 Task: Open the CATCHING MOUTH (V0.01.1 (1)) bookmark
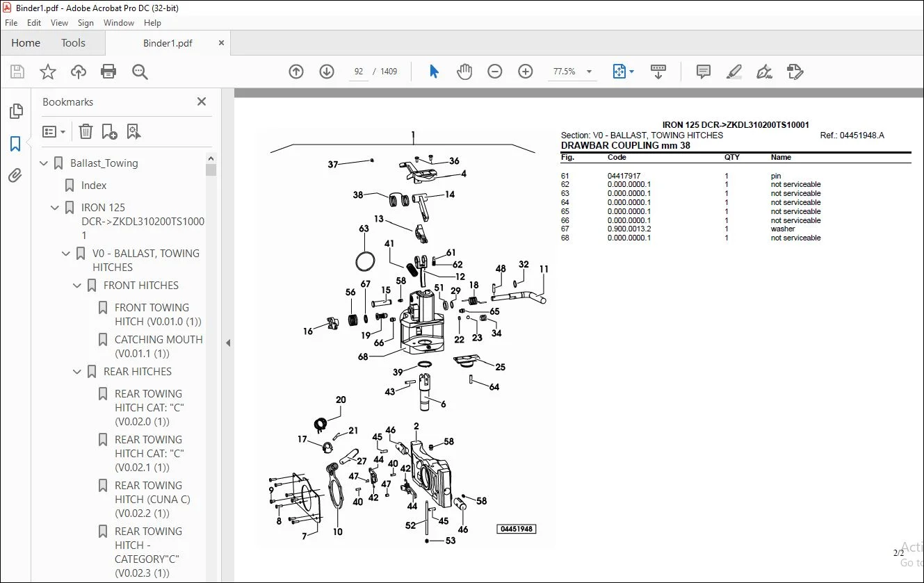click(159, 346)
